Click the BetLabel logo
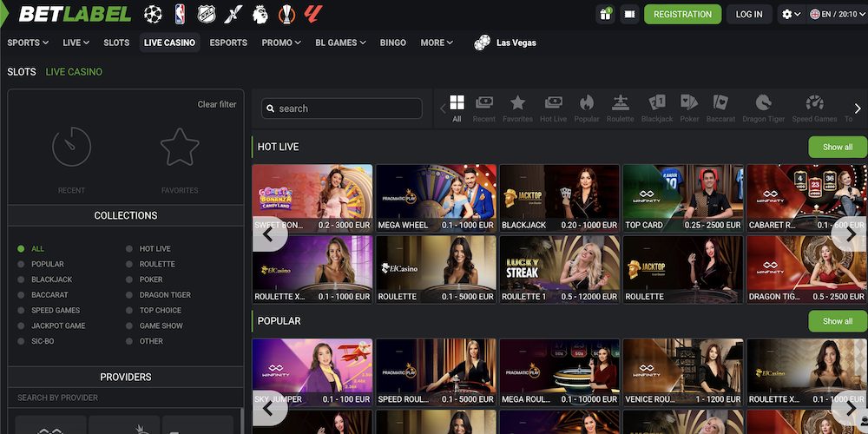 tap(75, 15)
